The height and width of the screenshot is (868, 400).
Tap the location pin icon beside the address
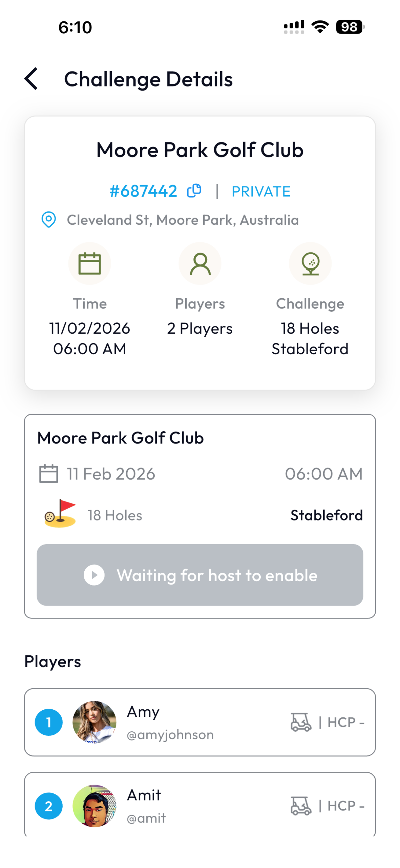tap(48, 219)
